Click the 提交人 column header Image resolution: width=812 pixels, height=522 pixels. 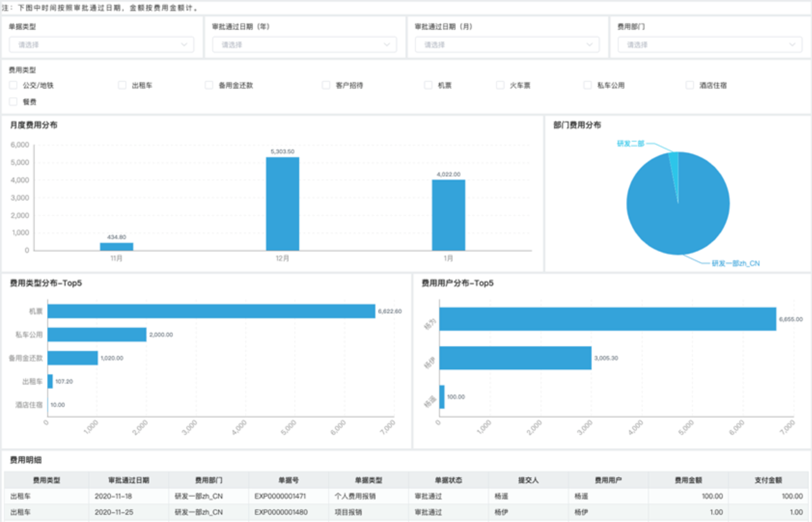[528, 480]
